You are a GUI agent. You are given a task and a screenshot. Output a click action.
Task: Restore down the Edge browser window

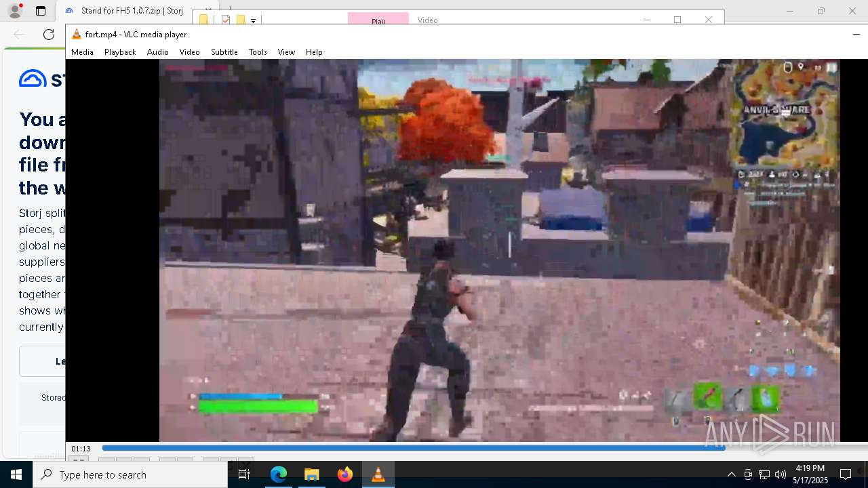821,11
